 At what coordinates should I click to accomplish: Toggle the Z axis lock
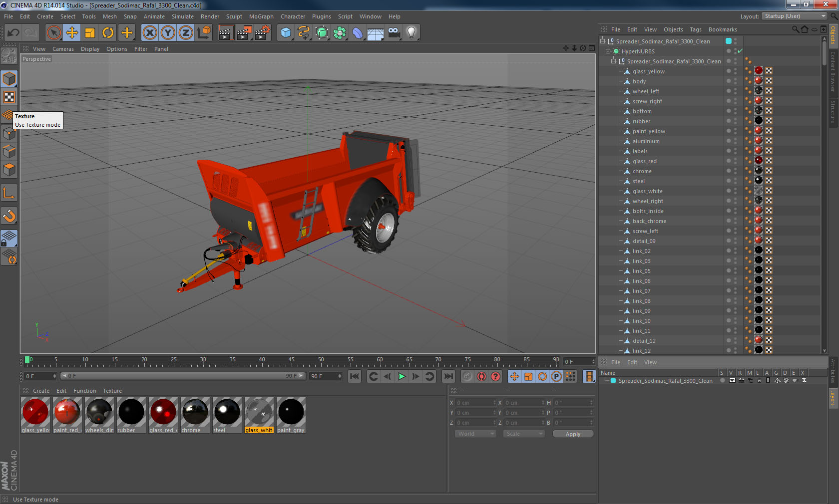[x=186, y=33]
